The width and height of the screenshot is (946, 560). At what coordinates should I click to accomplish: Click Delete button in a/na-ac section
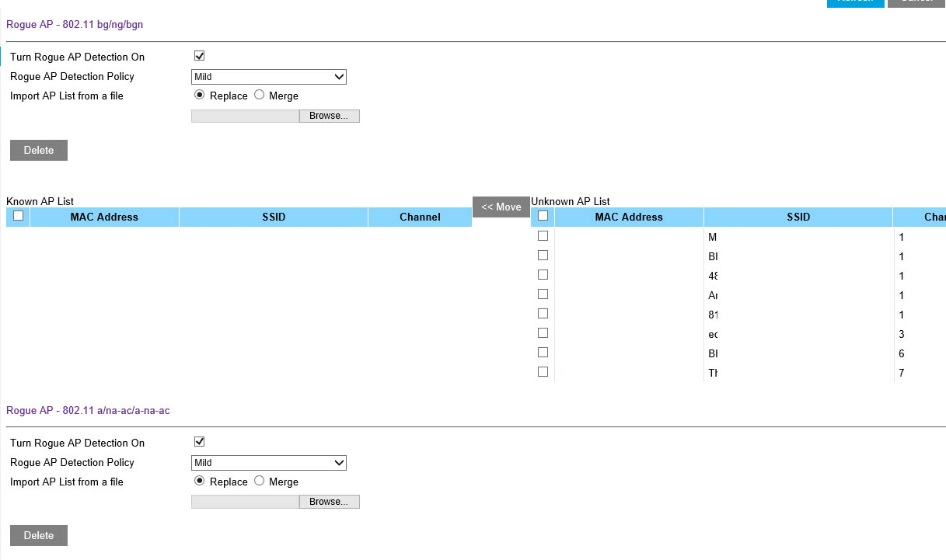39,535
